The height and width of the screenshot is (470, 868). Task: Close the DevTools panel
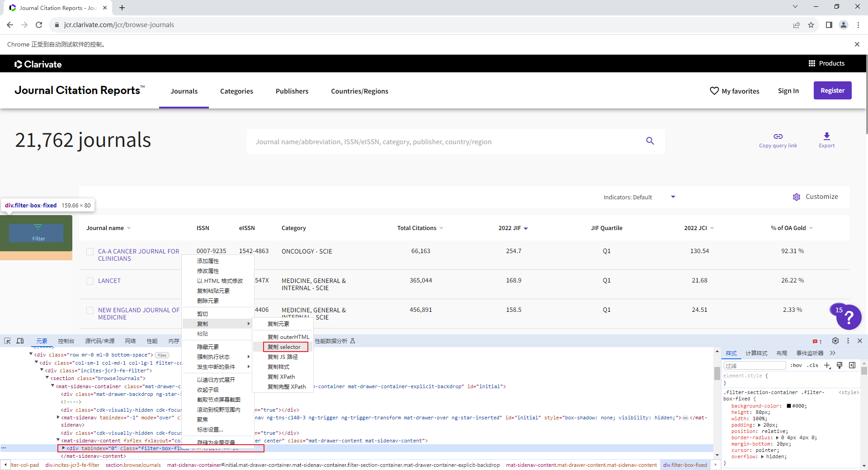tap(860, 341)
